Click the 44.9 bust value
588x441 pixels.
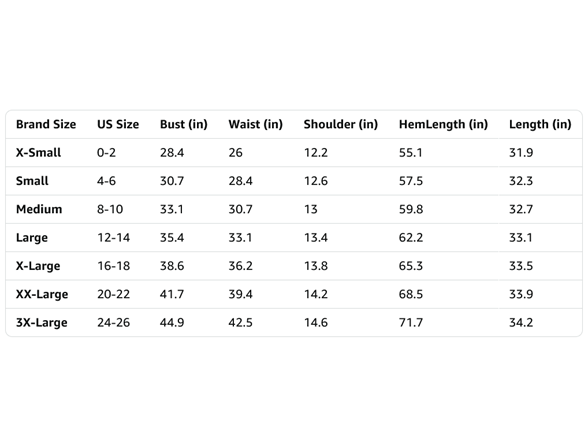172,322
